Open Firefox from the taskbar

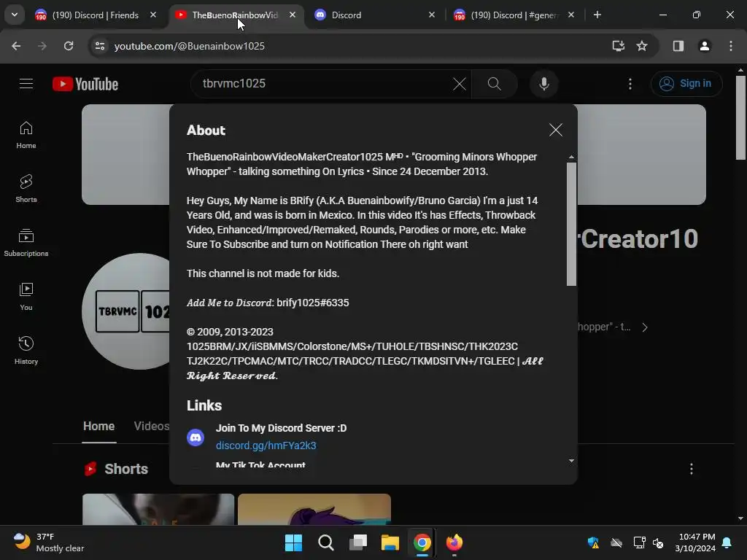point(454,542)
